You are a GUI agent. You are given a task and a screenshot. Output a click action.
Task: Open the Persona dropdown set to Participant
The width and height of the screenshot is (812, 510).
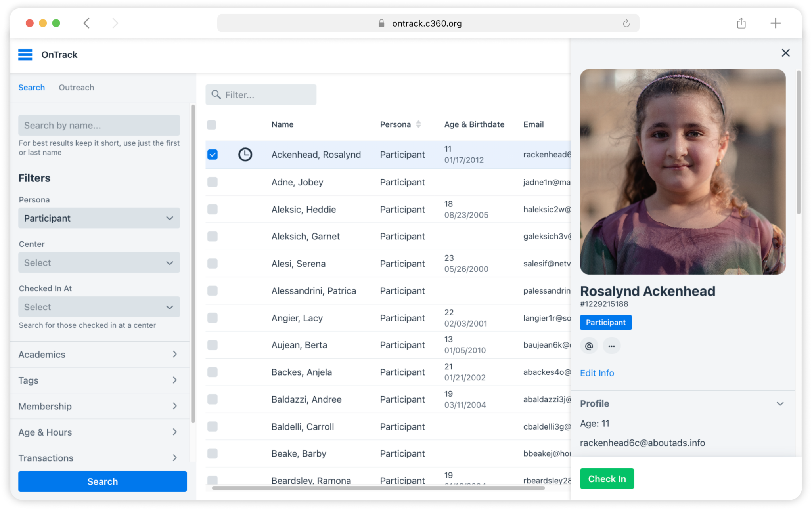pos(99,218)
